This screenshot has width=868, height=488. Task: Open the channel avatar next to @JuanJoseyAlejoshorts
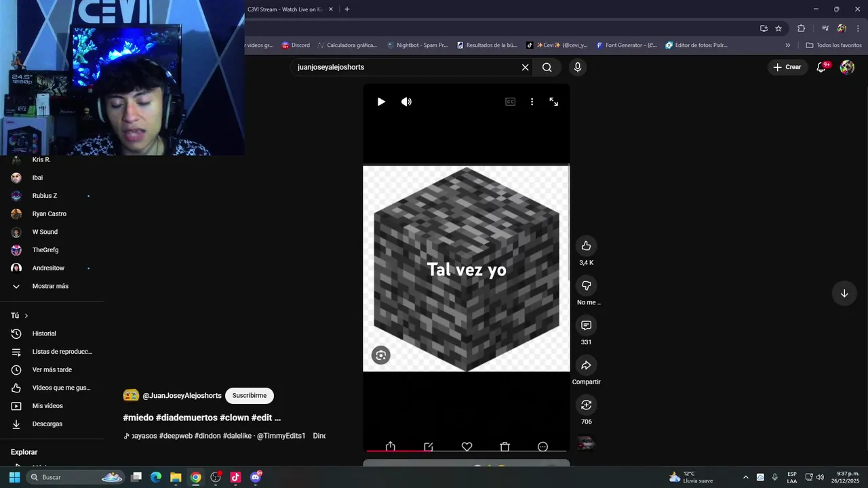(131, 395)
